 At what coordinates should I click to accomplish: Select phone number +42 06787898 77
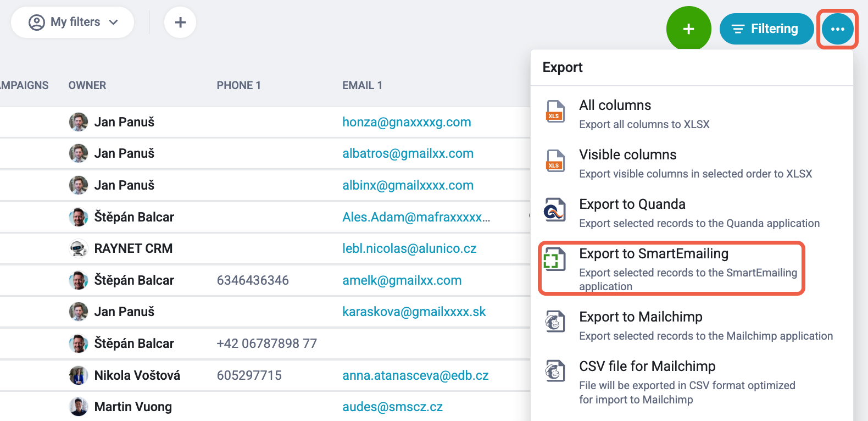pos(267,344)
